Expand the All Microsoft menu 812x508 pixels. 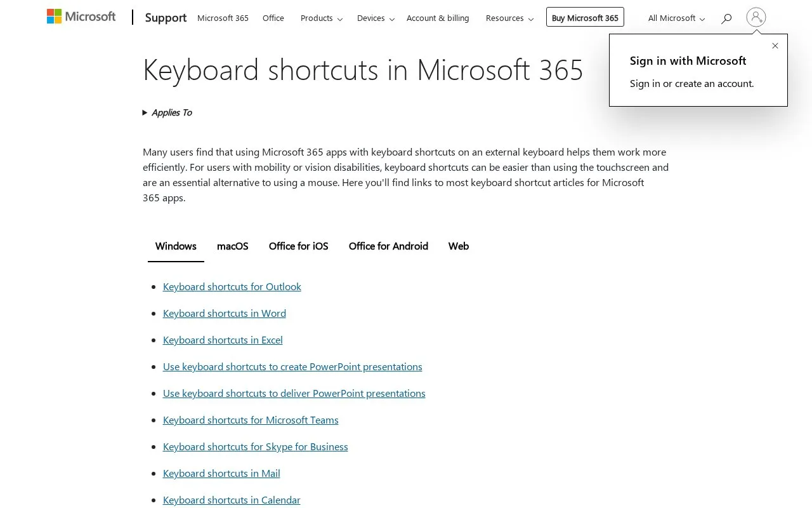(676, 18)
